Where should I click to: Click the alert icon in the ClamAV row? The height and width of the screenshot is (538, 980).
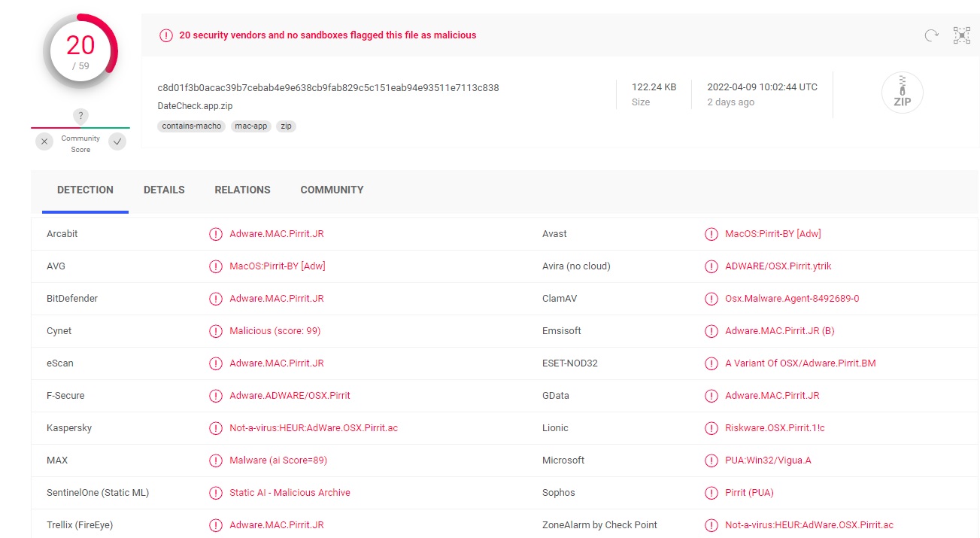711,299
